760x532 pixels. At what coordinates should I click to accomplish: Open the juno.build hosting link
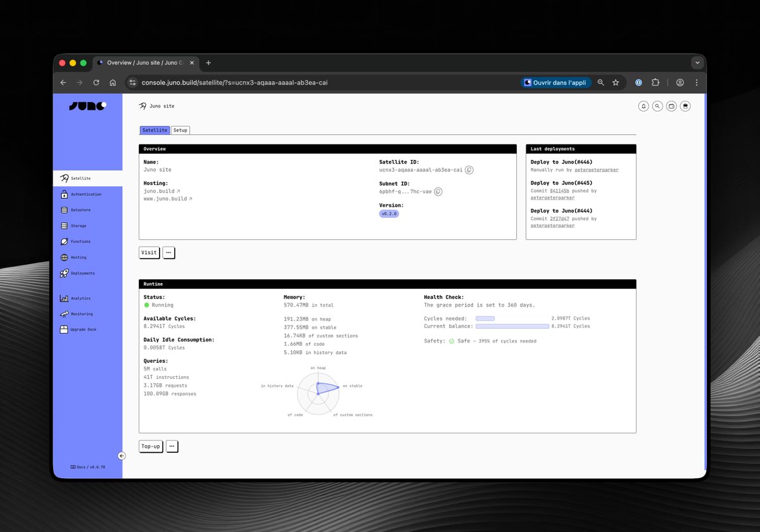pyautogui.click(x=161, y=191)
